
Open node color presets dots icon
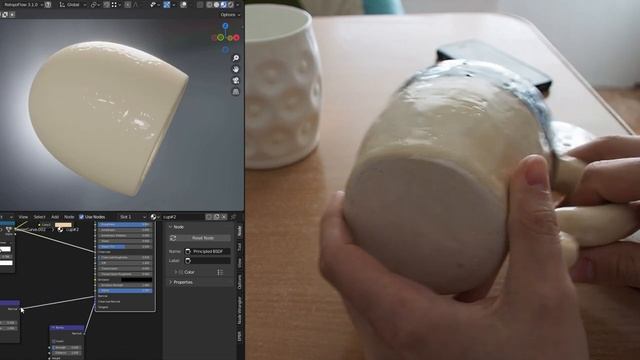(x=220, y=272)
